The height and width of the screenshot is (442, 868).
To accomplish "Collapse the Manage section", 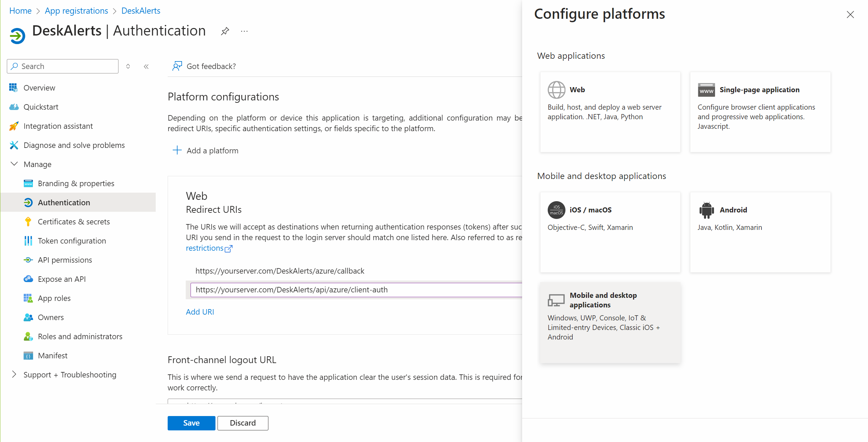I will click(x=14, y=164).
